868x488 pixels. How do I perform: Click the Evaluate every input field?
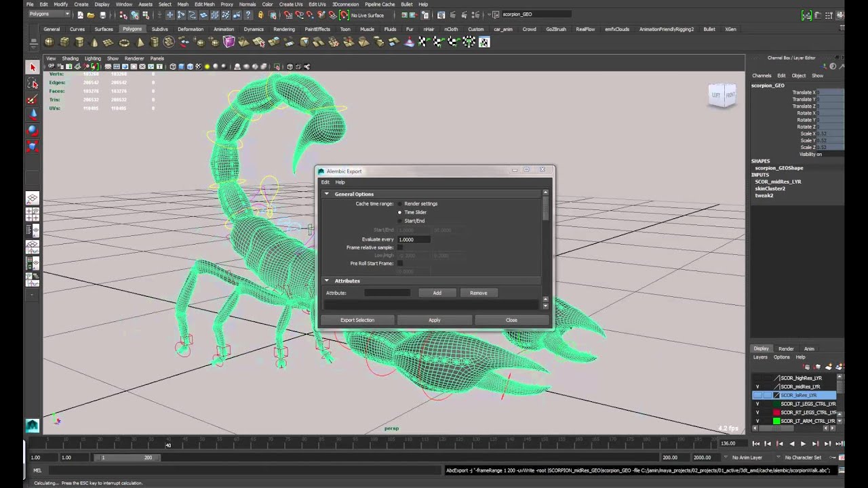[x=414, y=239]
